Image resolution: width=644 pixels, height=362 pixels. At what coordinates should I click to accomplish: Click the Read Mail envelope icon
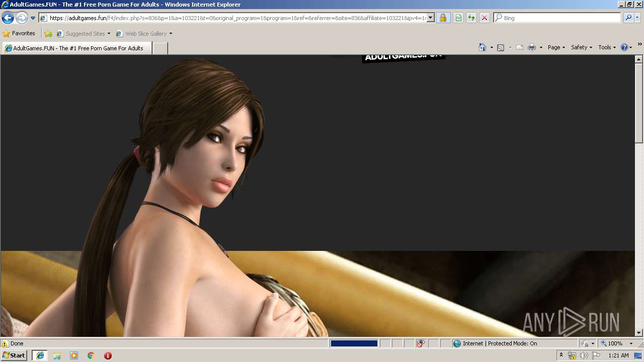520,47
